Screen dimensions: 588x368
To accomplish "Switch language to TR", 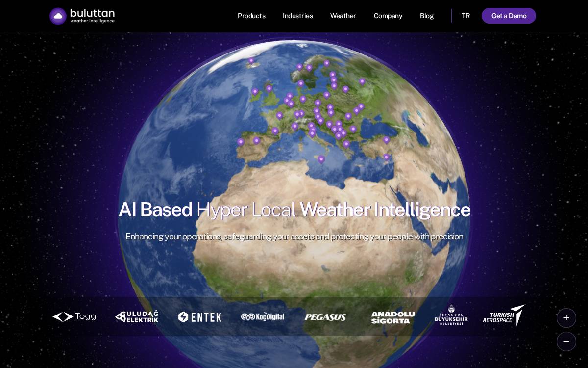I will click(465, 16).
